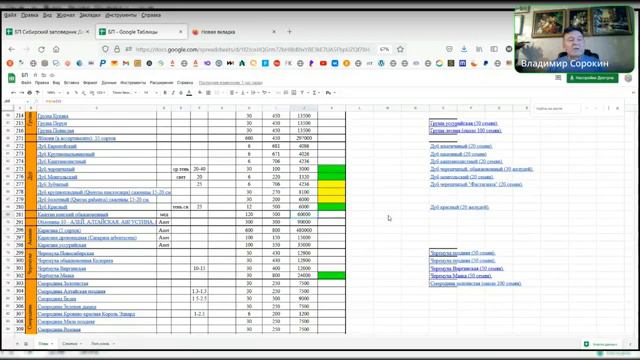
Task: Open the comments history icon near the share button
Action: 558,78
